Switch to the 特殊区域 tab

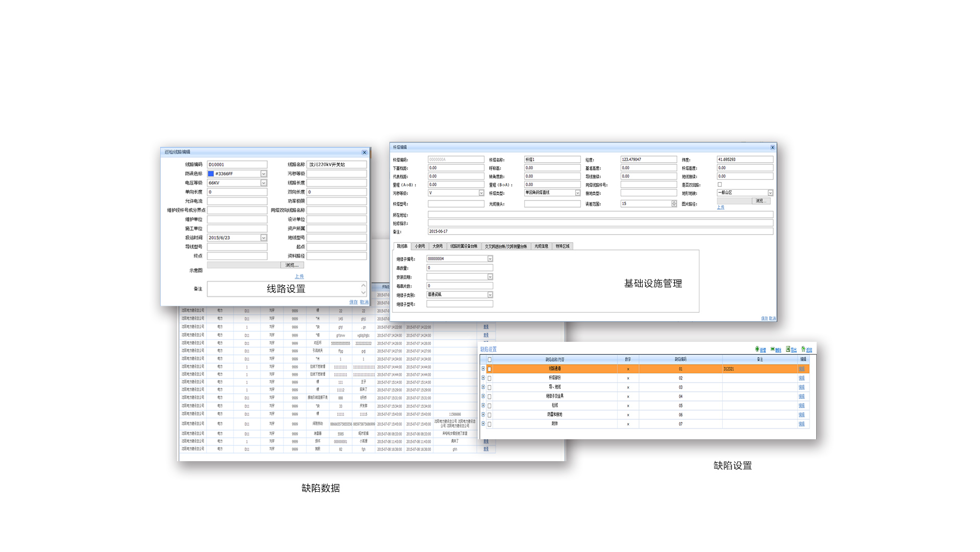click(562, 246)
